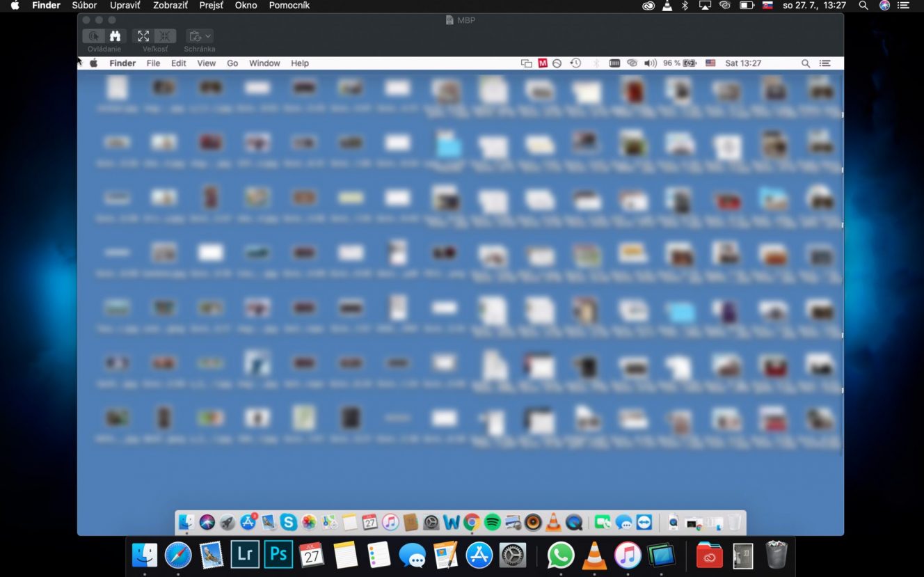Viewport: 924px width, 577px height.
Task: Open System Preferences in the local dock
Action: click(513, 555)
